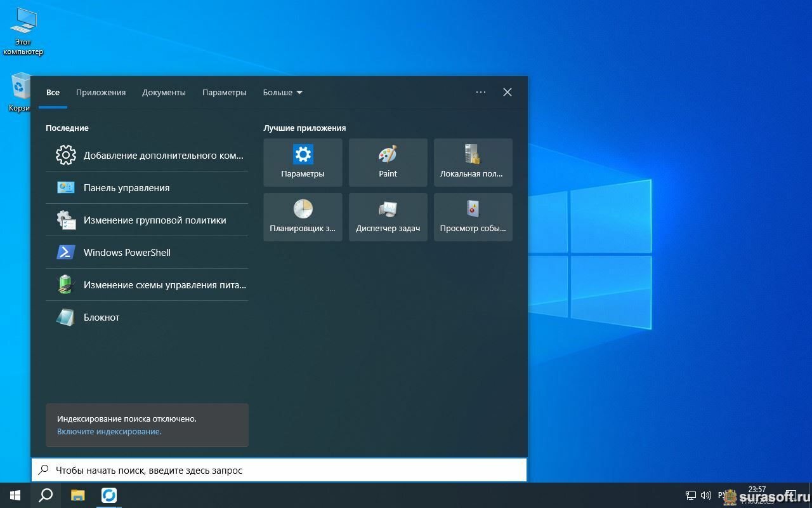The height and width of the screenshot is (508, 812).
Task: Open recent item Панель управления
Action: [147, 187]
